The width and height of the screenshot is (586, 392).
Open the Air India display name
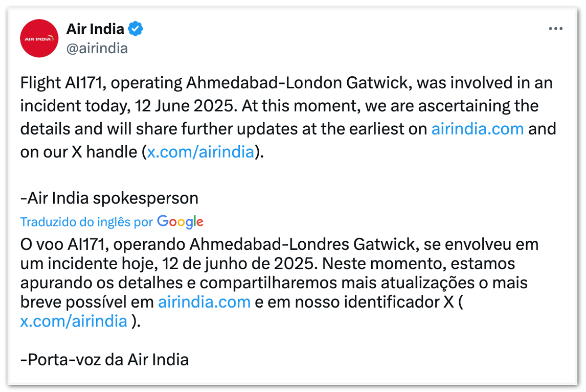[x=95, y=29]
